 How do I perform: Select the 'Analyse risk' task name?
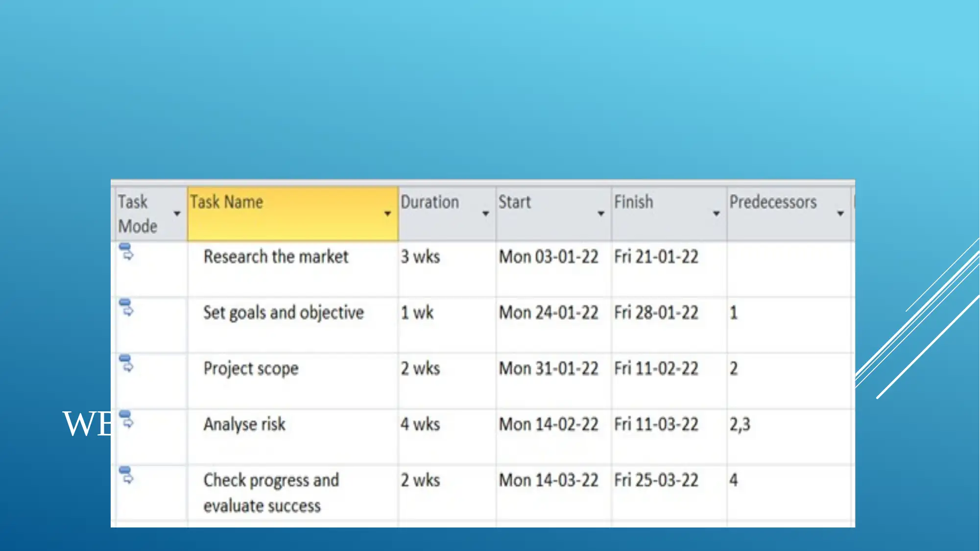(x=244, y=424)
